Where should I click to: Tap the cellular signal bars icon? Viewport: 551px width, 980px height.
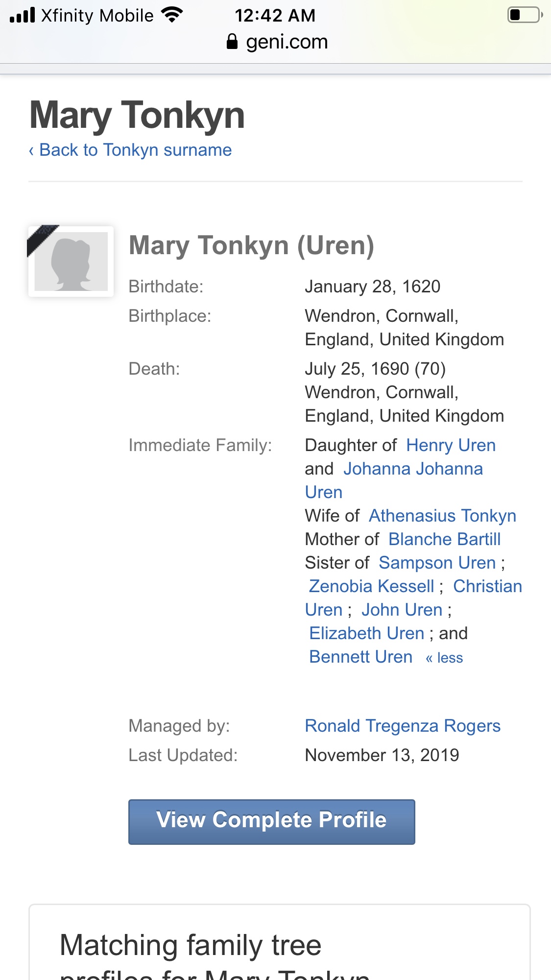click(x=23, y=15)
